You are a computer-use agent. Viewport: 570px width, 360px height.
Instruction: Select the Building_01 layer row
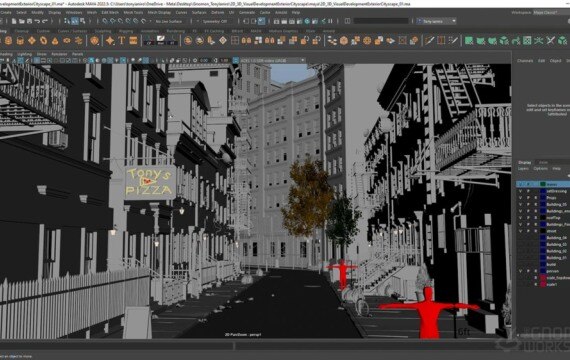(x=543, y=258)
